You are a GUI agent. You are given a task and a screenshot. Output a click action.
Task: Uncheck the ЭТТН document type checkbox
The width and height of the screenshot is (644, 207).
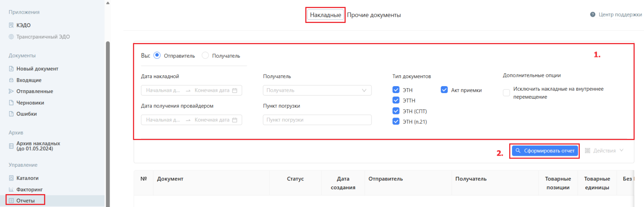(x=396, y=100)
